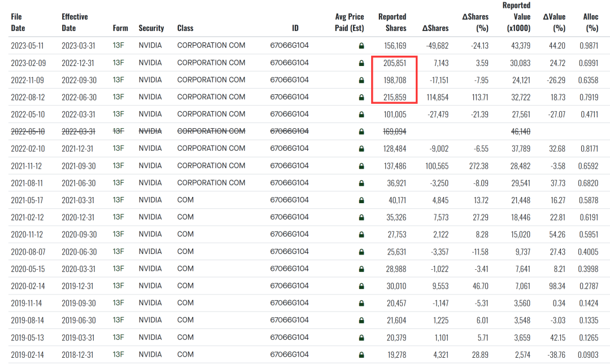Select the 2019-08-14 file date cell
This screenshot has width=610, height=364.
point(27,321)
